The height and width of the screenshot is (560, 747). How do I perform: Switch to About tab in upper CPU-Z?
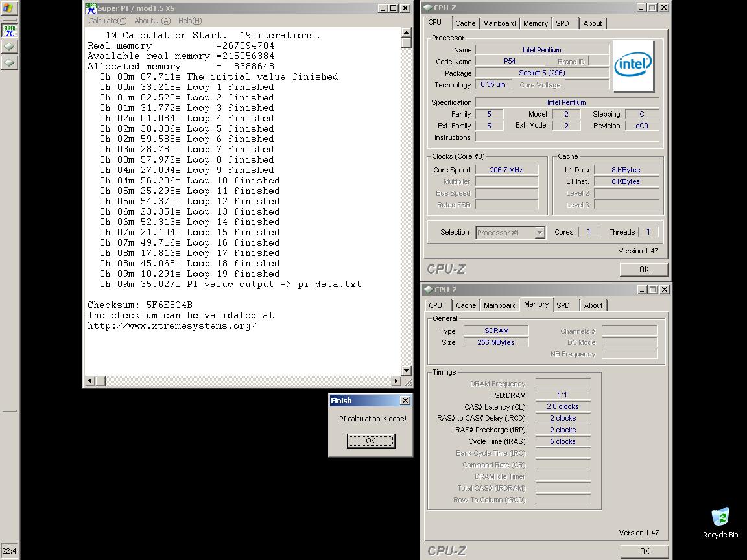click(x=593, y=23)
